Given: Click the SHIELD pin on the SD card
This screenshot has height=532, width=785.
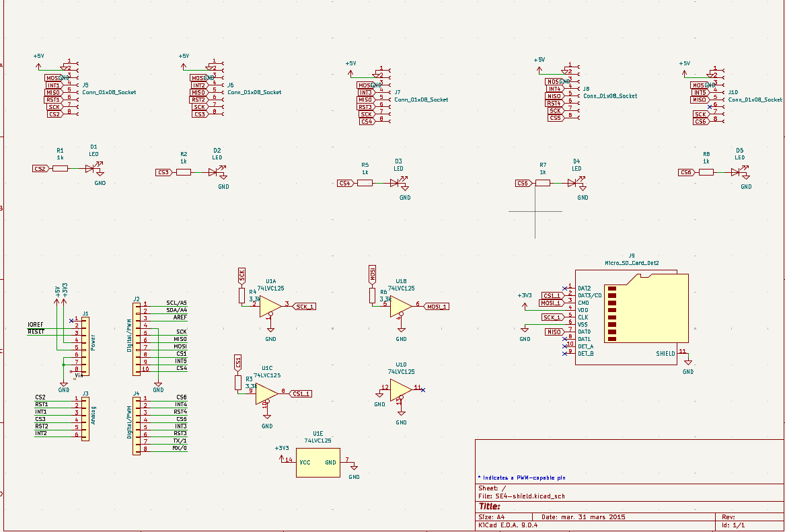Looking at the screenshot, I should 665,353.
